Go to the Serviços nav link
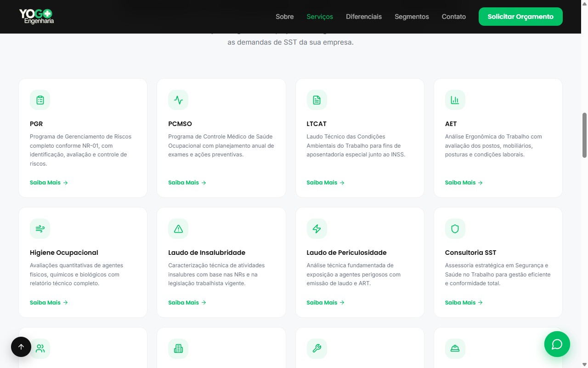This screenshot has width=588, height=368. click(x=320, y=17)
